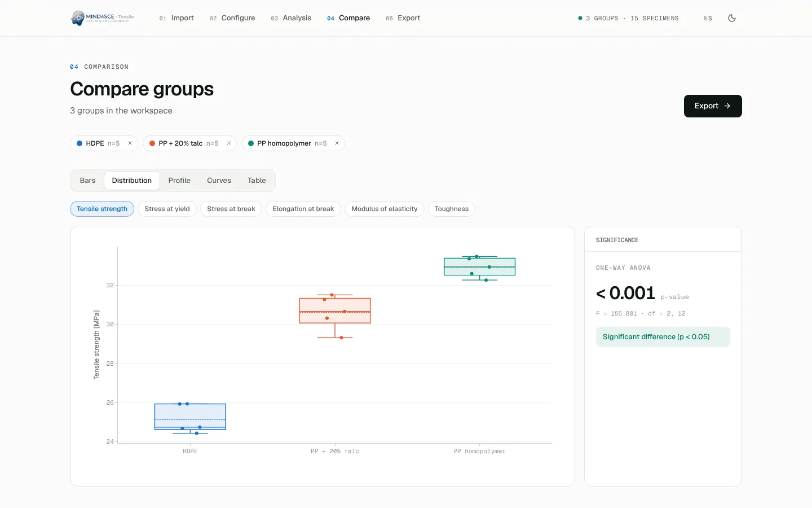Go to the 03 Analysis step
Viewport: 812px width, 508px height.
coord(291,18)
